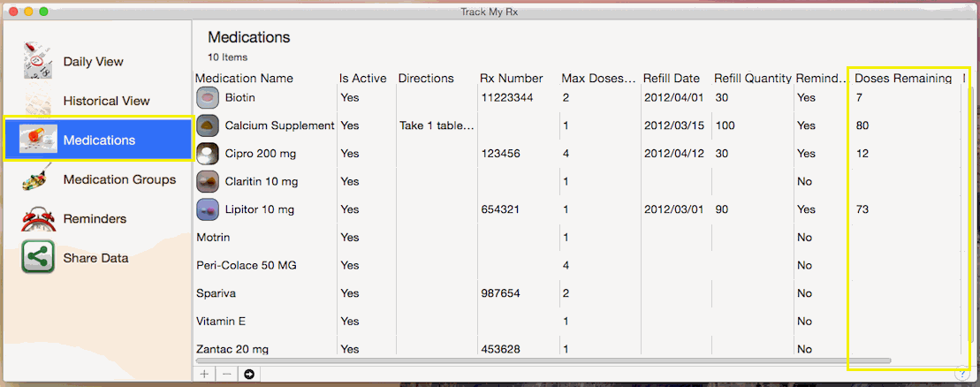Add a new medication with plus button
Viewport: 980px width, 387px height.
(x=204, y=374)
